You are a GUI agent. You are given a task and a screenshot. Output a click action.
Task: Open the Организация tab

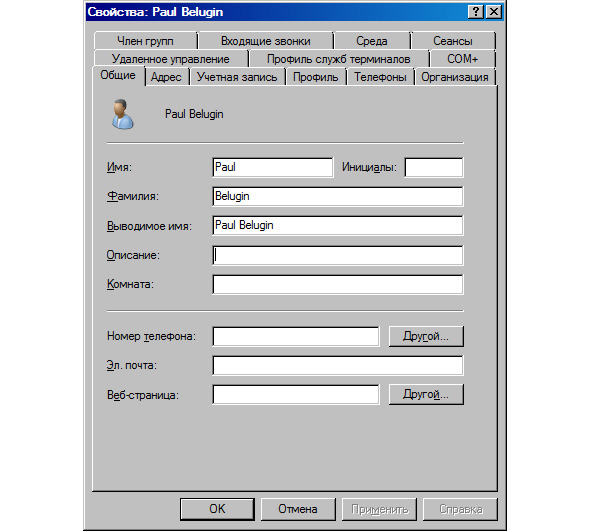455,77
